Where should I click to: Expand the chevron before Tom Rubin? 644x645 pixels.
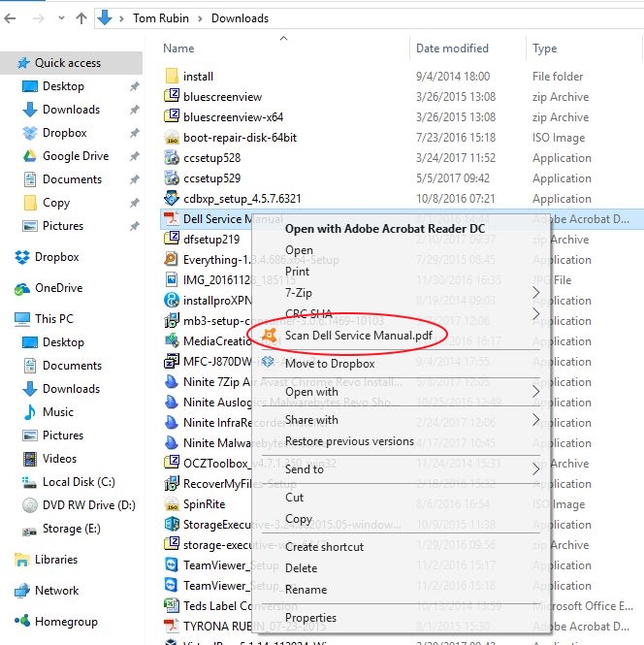[x=121, y=18]
